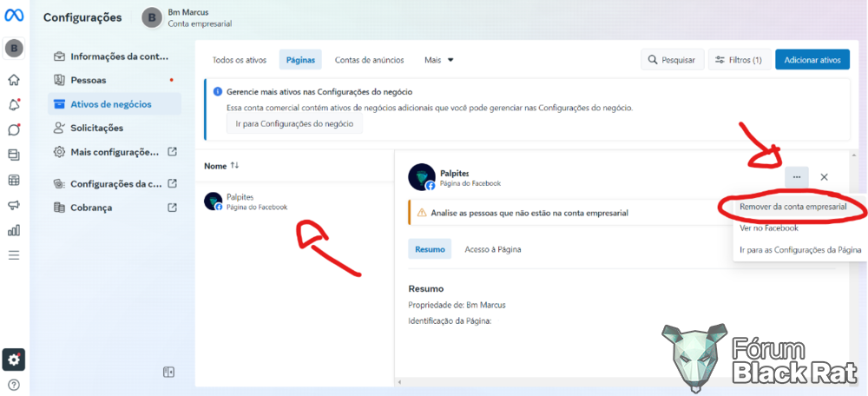Close the Palpites detail panel
Viewport: 868px width, 396px height.
[825, 177]
